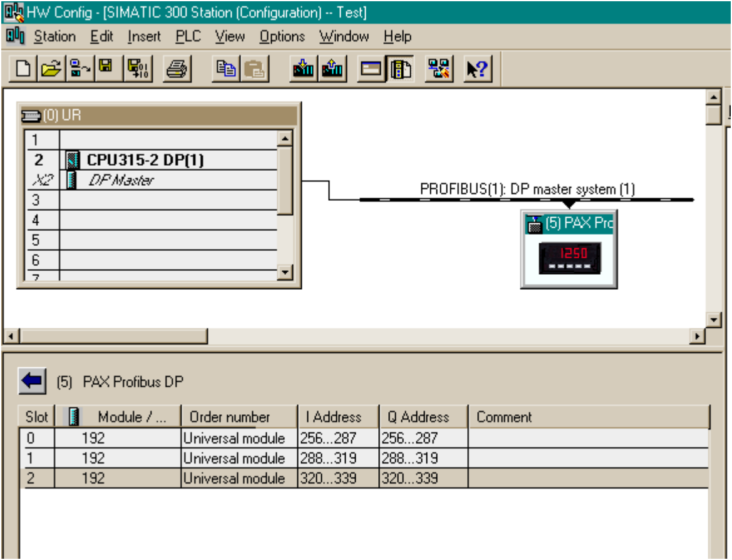Select the PROFIBUS(1) DP master system line
The image size is (732, 560).
(x=527, y=200)
